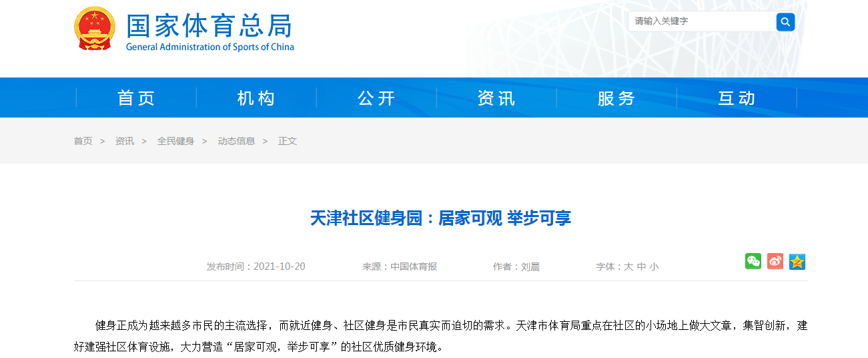
Task: Click the national emblem logo
Action: tap(95, 29)
